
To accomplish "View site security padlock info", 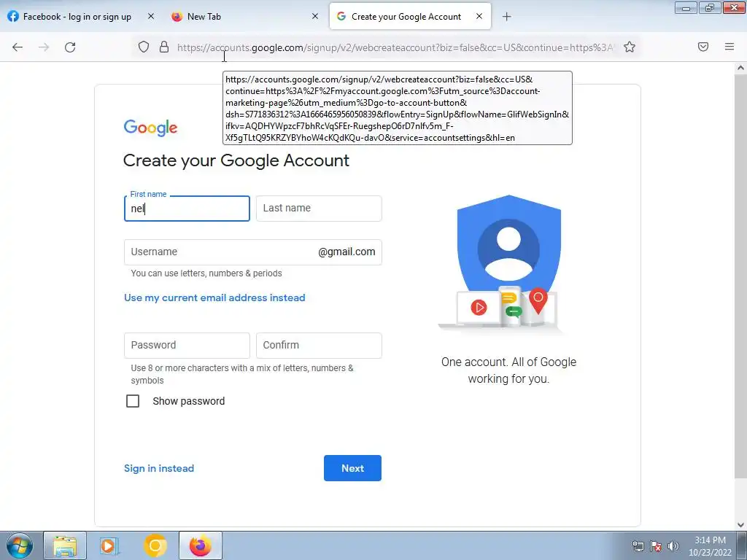I will tap(164, 47).
